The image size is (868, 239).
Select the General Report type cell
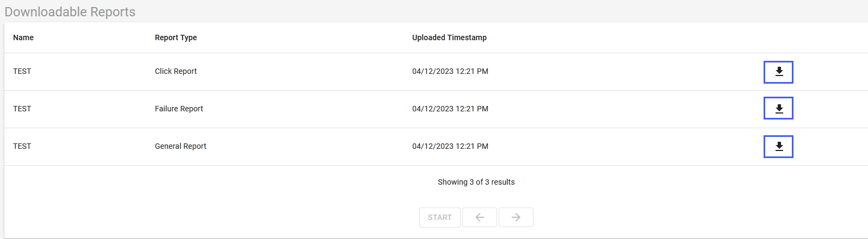coord(181,146)
